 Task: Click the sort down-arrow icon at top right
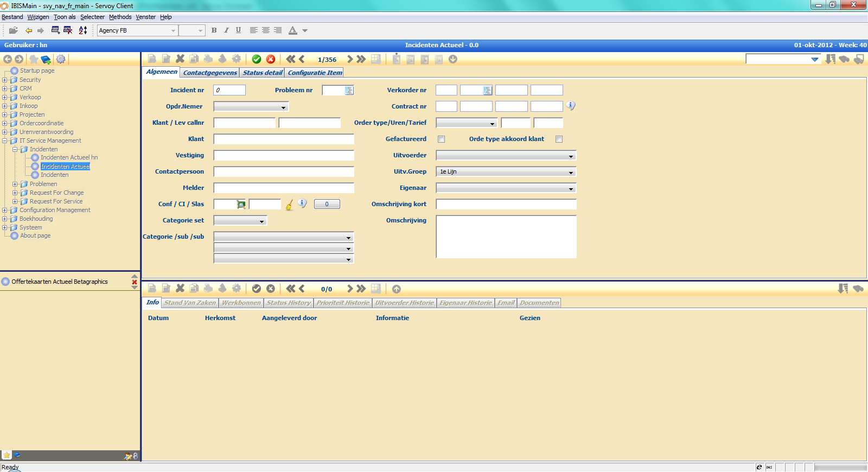(831, 59)
